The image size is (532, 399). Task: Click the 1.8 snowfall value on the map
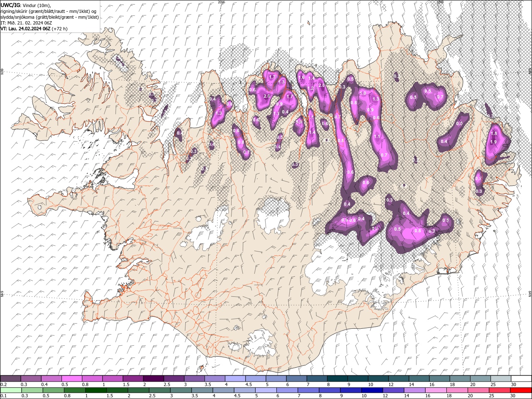pos(494,134)
